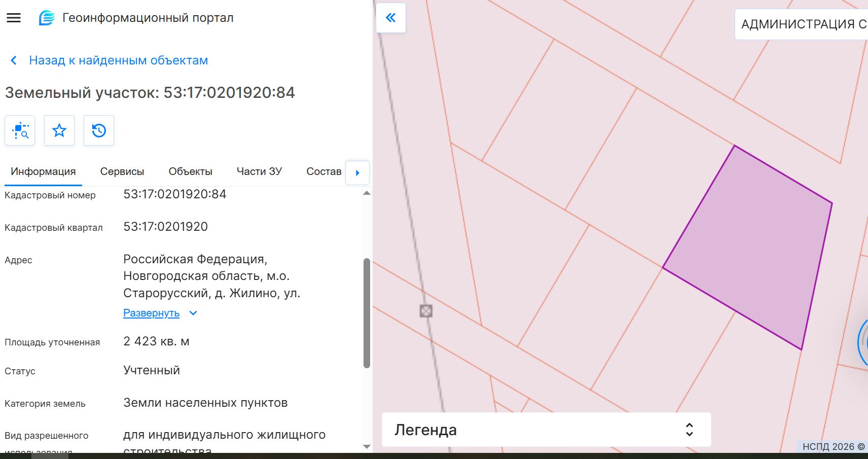Open the Объекты tab

click(x=190, y=171)
